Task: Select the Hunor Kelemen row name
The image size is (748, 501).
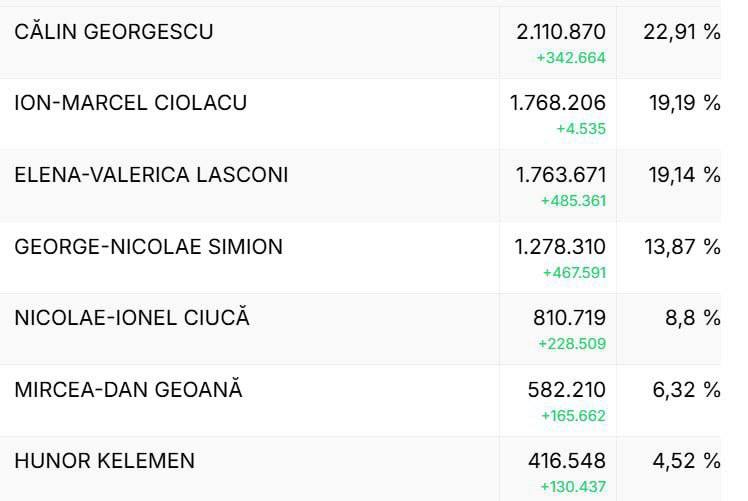Action: 104,461
